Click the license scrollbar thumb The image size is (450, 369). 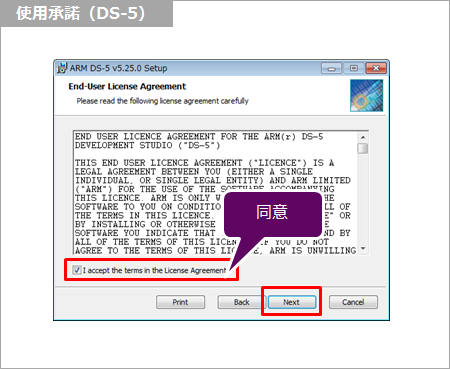point(363,148)
